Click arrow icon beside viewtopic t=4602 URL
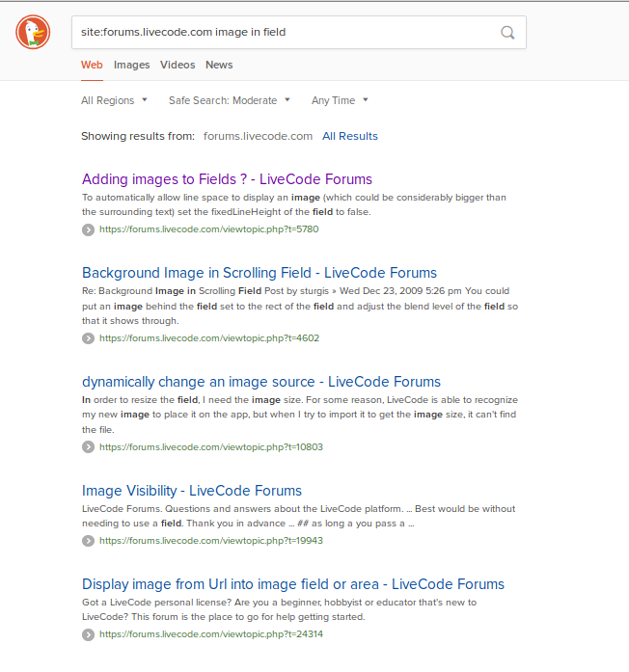The height and width of the screenshot is (672, 629). [x=88, y=338]
